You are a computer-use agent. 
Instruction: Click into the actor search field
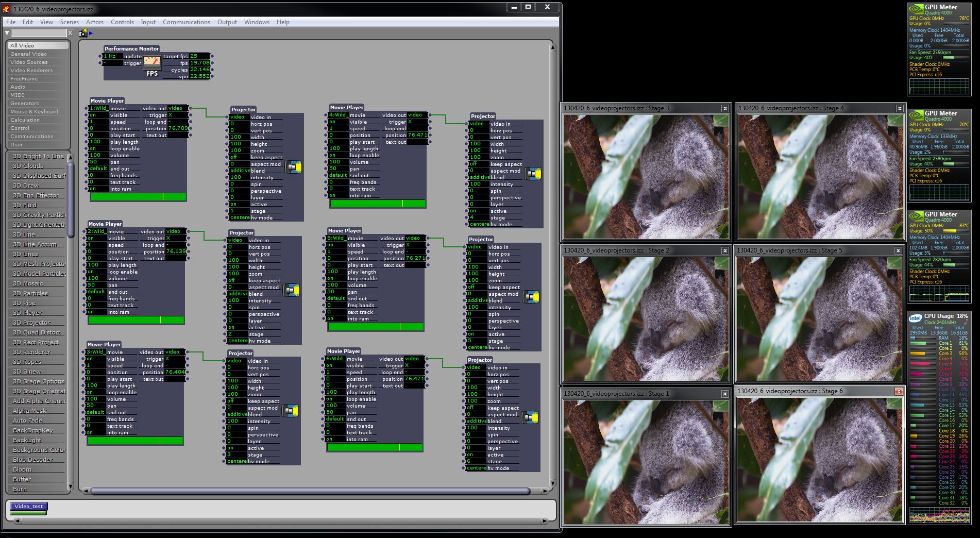point(39,33)
